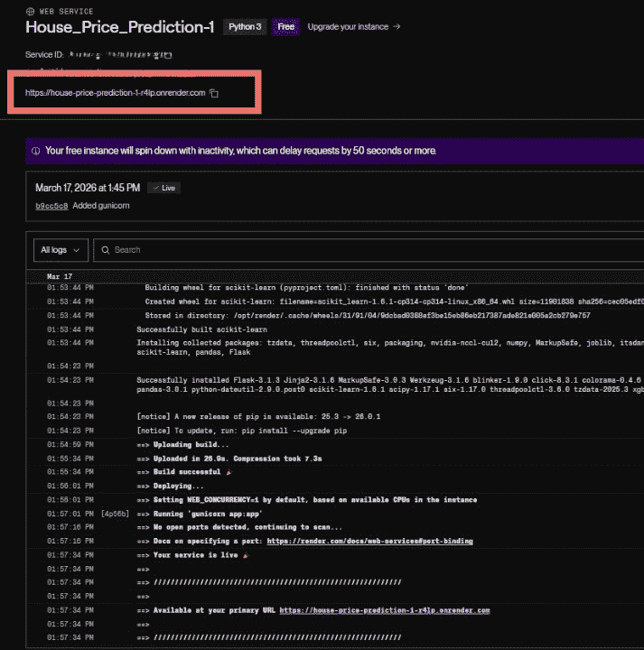Click the magnifier icon in the log search

106,250
